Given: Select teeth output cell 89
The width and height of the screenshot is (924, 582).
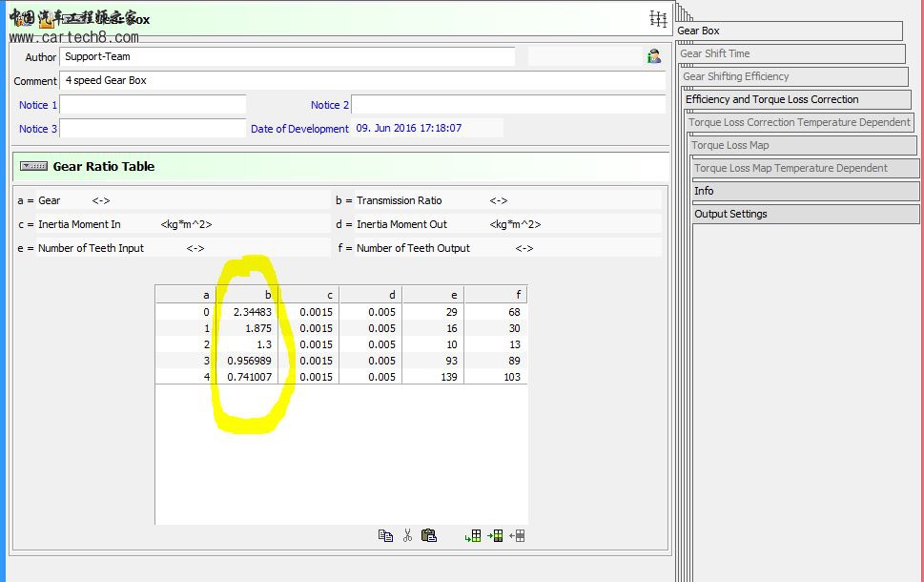Looking at the screenshot, I should [496, 361].
